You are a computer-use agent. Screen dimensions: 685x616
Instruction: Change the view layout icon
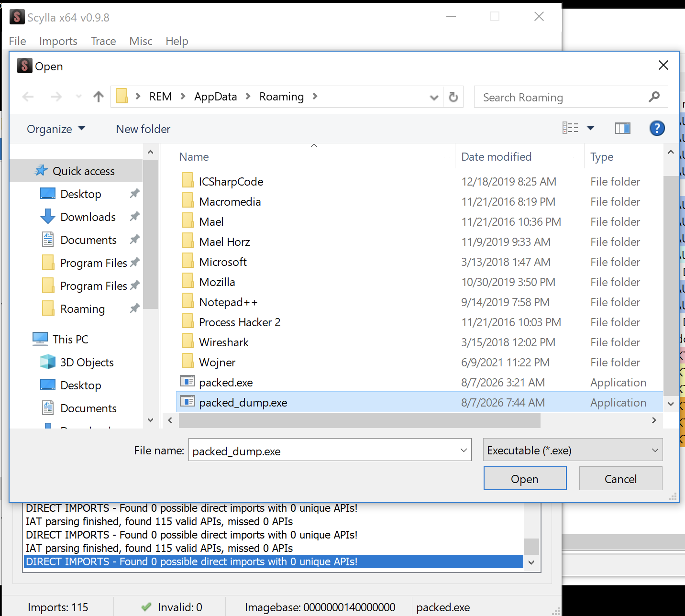point(570,128)
